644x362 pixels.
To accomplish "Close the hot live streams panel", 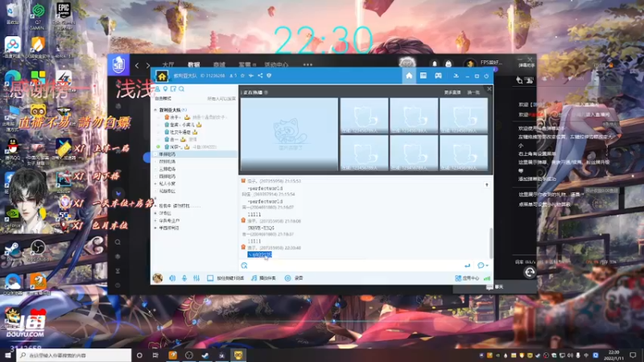I will [489, 88].
